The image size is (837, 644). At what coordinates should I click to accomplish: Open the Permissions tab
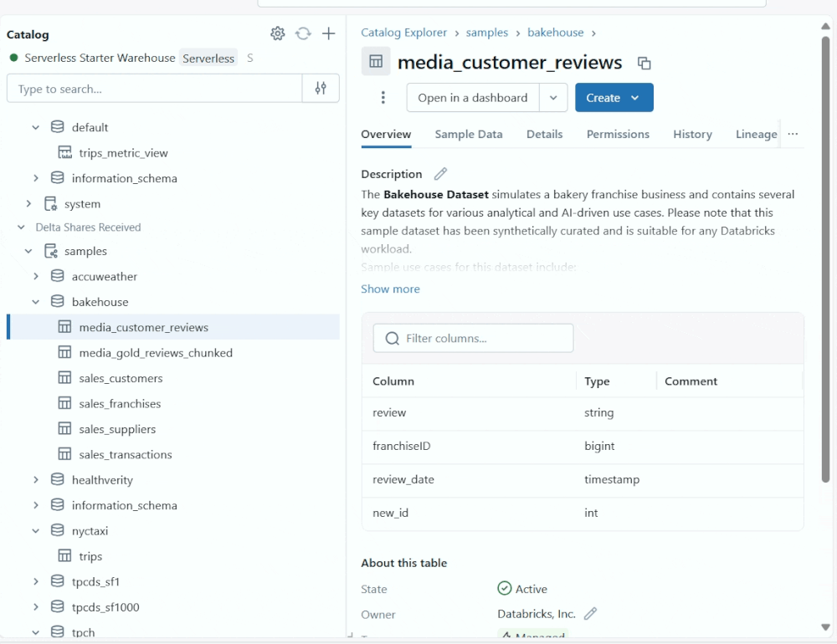point(618,134)
